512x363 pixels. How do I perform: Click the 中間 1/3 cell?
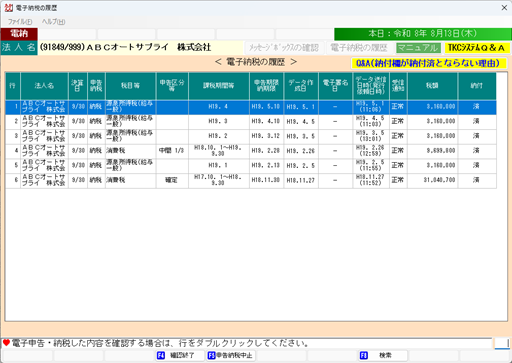(x=172, y=151)
